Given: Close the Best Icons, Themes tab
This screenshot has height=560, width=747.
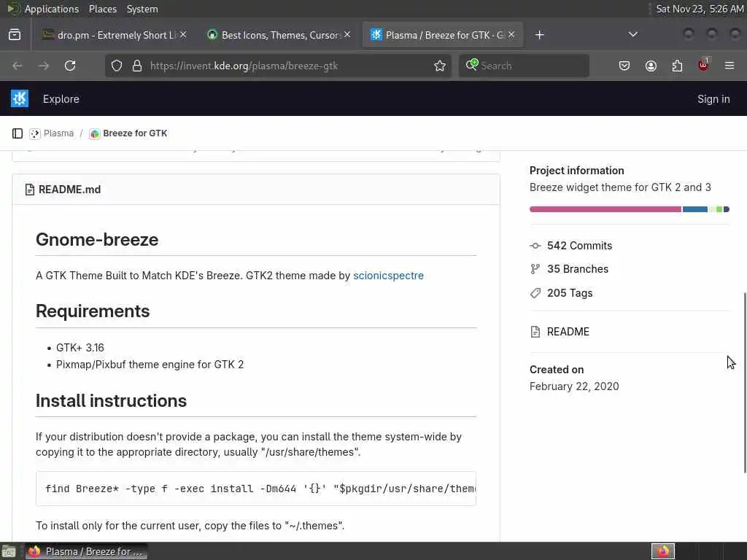Looking at the screenshot, I should [347, 35].
